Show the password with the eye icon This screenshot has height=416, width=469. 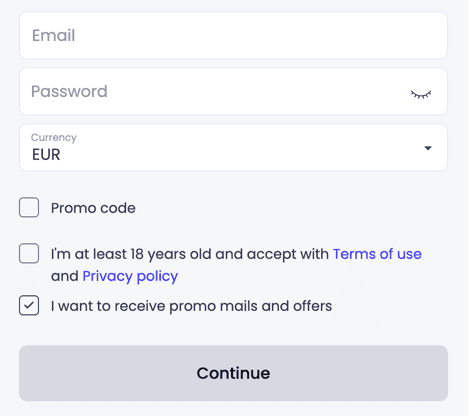(x=421, y=95)
